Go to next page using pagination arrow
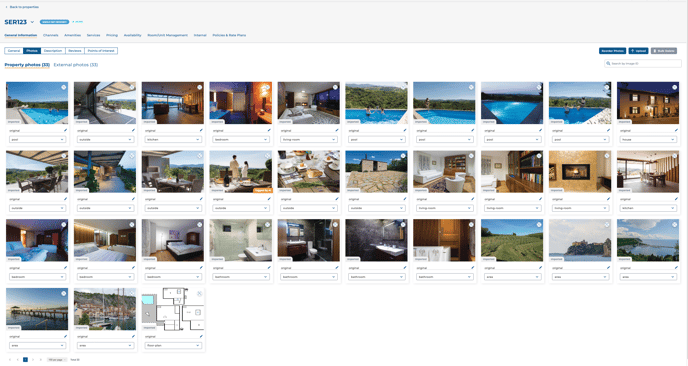This screenshot has height=366, width=688. coord(33,359)
